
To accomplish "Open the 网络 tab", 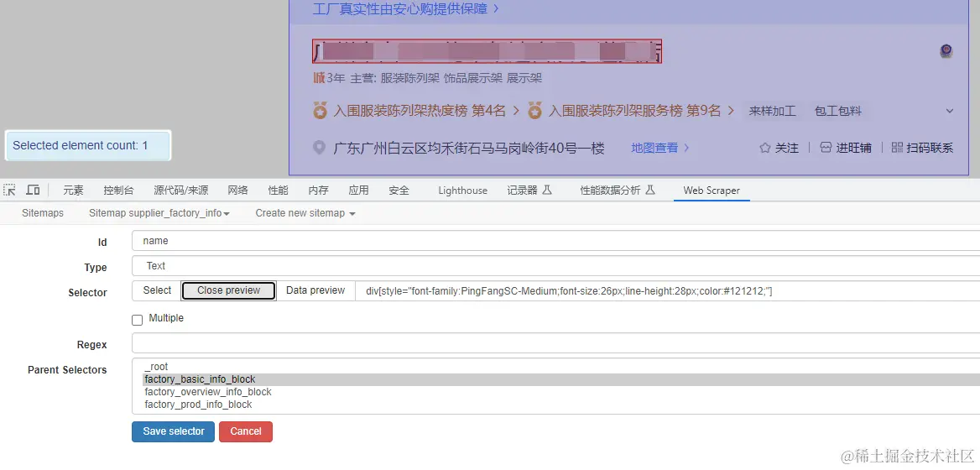I will point(237,191).
